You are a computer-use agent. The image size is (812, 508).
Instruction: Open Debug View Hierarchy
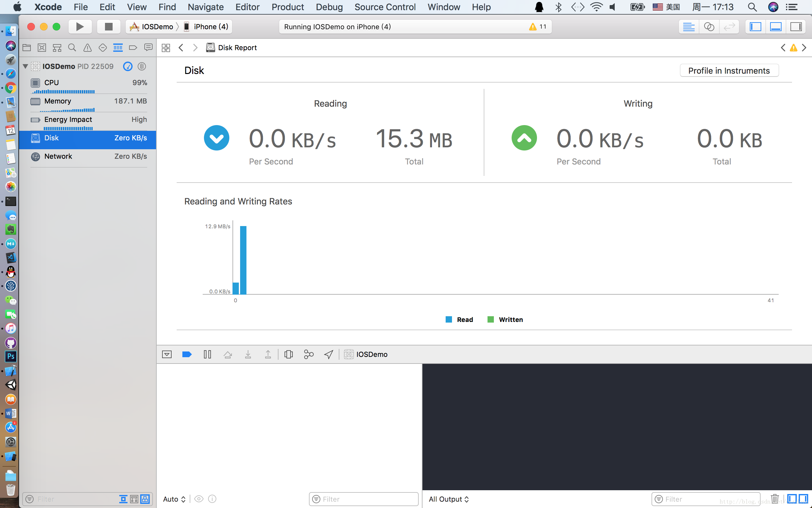(289, 354)
